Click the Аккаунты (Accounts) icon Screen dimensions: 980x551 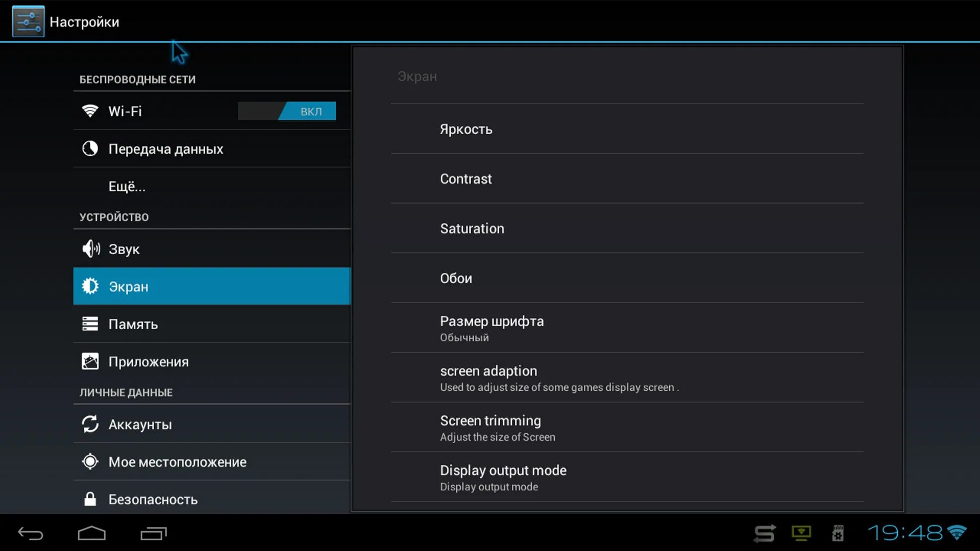pos(91,424)
